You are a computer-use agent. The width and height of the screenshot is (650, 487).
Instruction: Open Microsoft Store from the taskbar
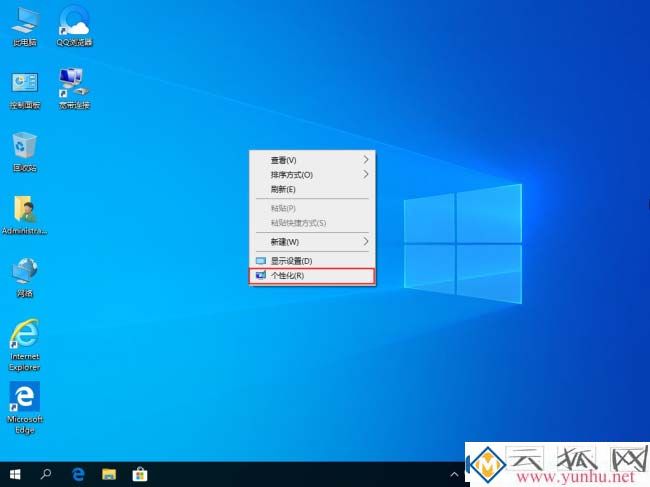tap(140, 474)
